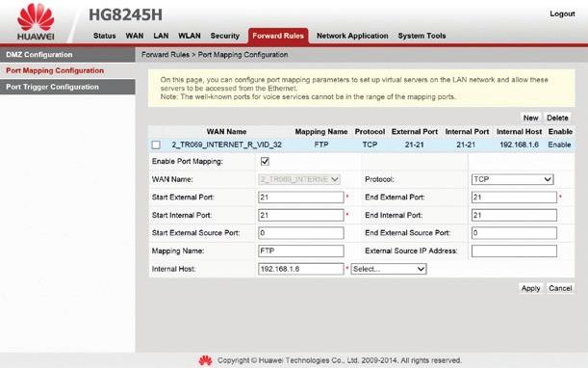Click the WAN Name column header
588x368 pixels.
coord(226,132)
